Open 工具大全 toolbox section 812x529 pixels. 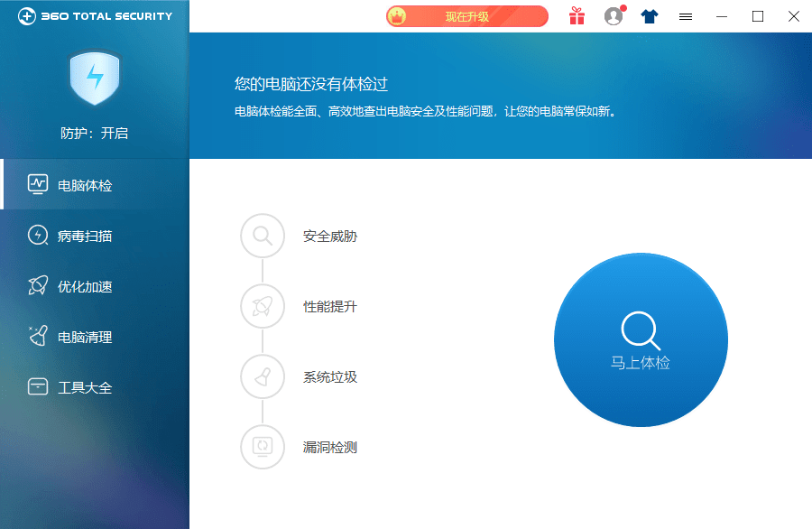pyautogui.click(x=95, y=387)
